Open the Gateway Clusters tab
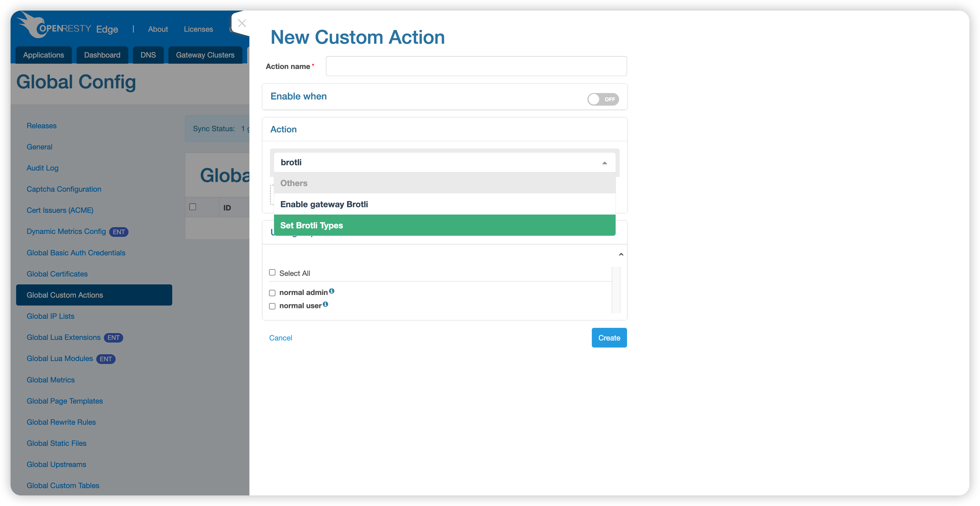The image size is (980, 506). coord(205,55)
